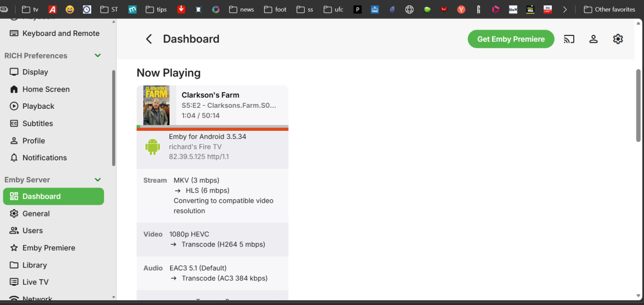The height and width of the screenshot is (305, 644).
Task: Open Playback preferences in sidebar
Action: pos(54,106)
